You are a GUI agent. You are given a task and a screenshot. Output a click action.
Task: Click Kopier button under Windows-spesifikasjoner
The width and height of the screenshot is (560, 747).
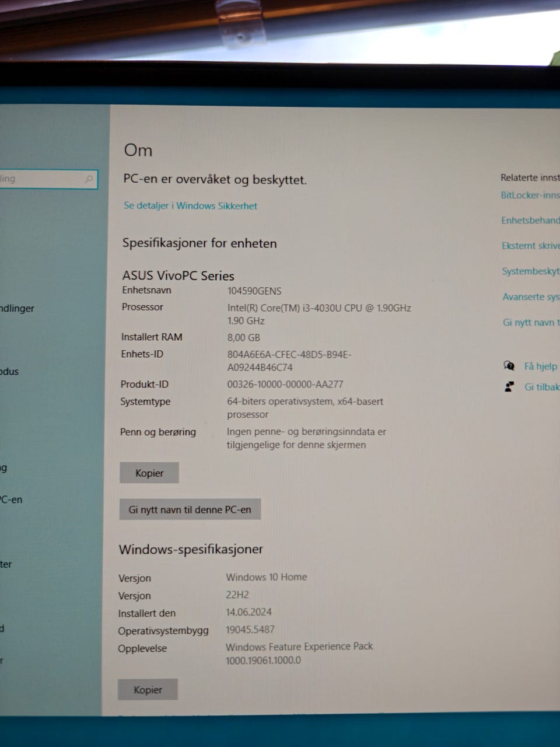pyautogui.click(x=148, y=690)
